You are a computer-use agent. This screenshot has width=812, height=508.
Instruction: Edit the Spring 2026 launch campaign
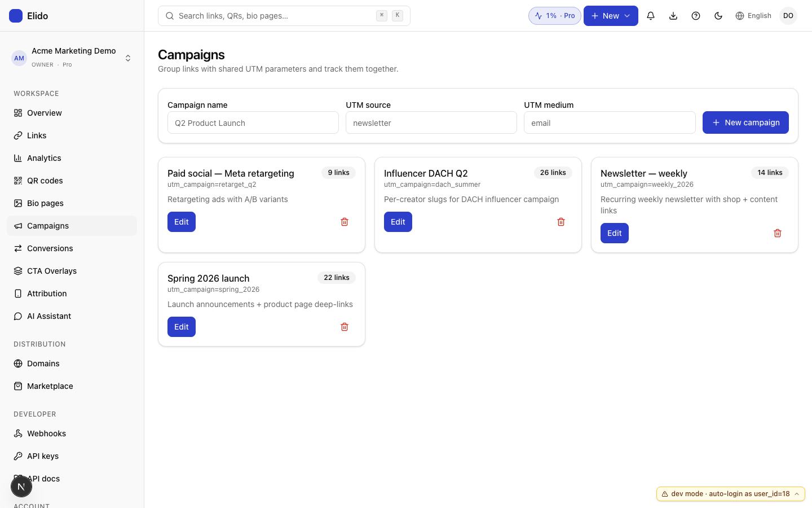(x=182, y=327)
